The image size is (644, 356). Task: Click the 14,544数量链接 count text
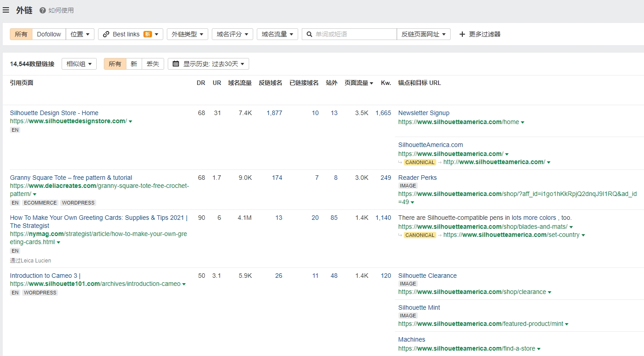[x=32, y=64]
